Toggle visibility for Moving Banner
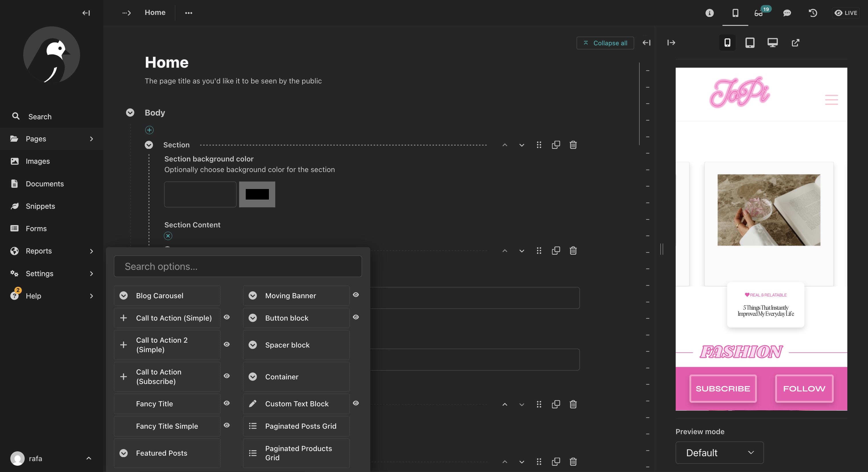868x472 pixels. click(356, 295)
